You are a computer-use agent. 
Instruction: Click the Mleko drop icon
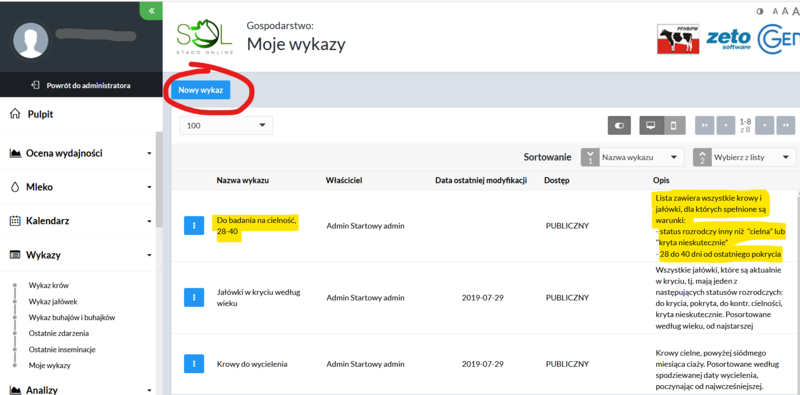point(15,187)
